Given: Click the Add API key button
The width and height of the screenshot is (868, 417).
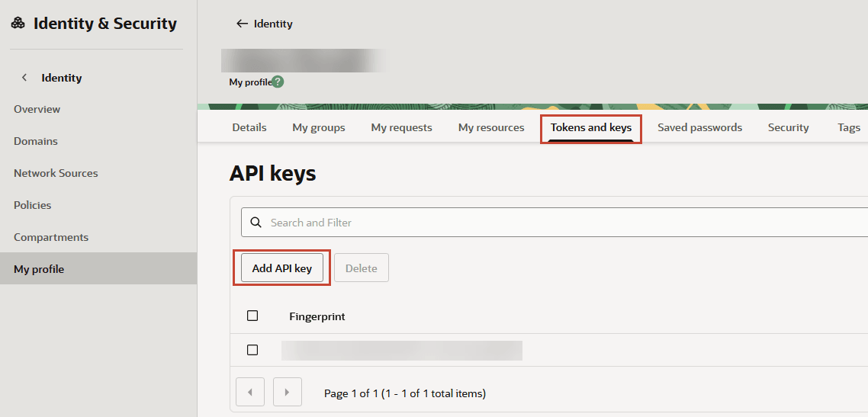Looking at the screenshot, I should coord(281,268).
